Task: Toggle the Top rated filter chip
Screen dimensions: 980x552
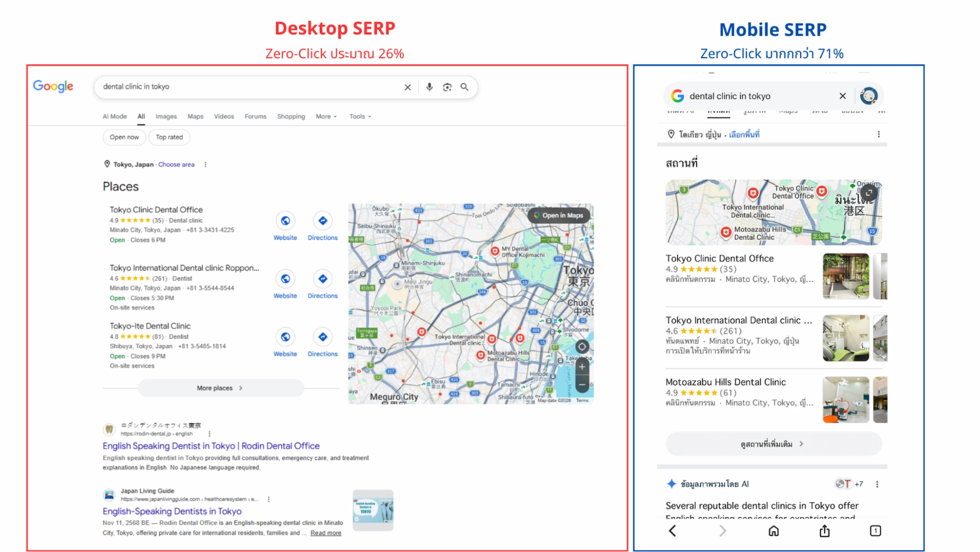Action: 169,137
